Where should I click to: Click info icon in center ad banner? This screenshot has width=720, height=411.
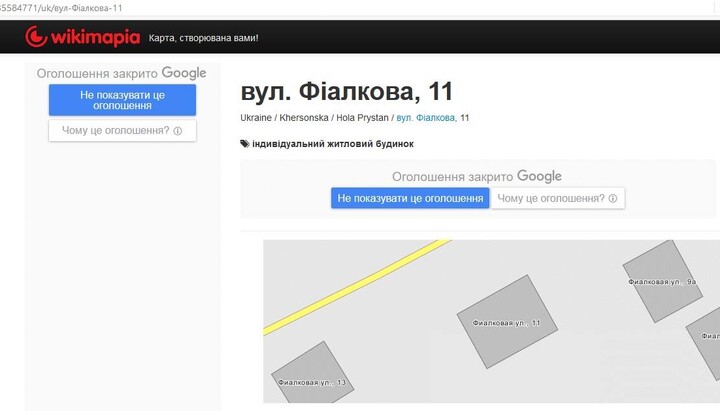pyautogui.click(x=612, y=199)
